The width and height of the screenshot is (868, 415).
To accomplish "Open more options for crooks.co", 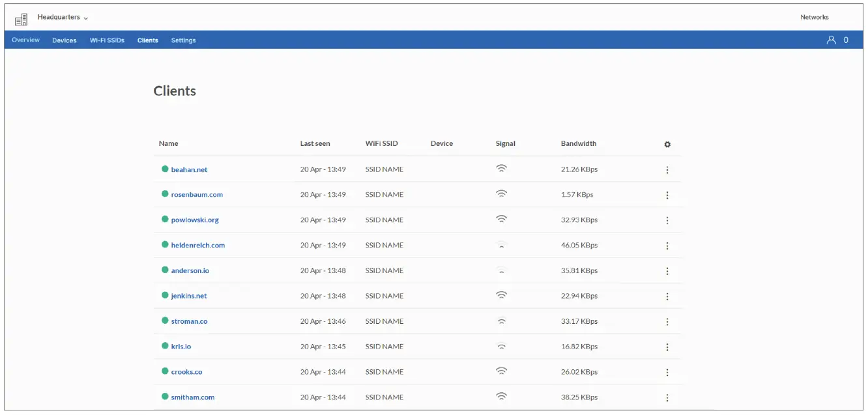I will pyautogui.click(x=667, y=373).
